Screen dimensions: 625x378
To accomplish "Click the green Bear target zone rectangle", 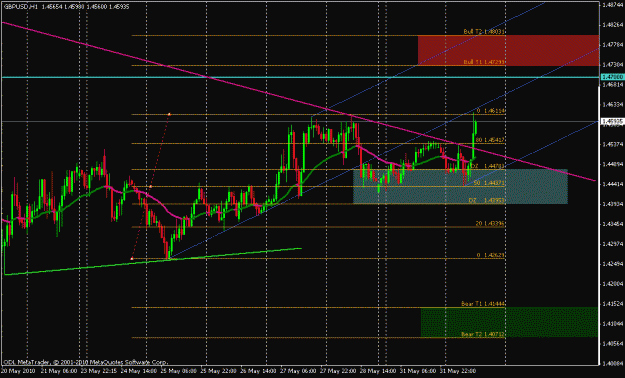I will 510,322.
